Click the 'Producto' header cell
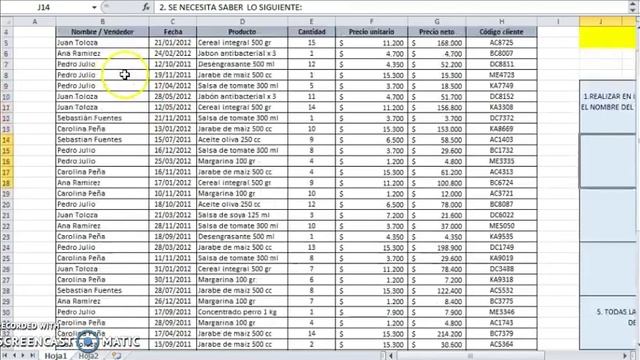The image size is (640, 360). (x=242, y=31)
